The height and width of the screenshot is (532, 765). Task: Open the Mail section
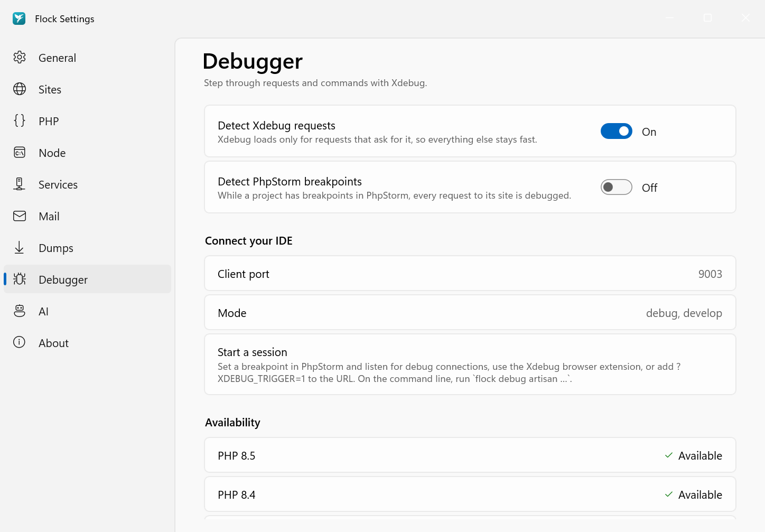(x=87, y=216)
